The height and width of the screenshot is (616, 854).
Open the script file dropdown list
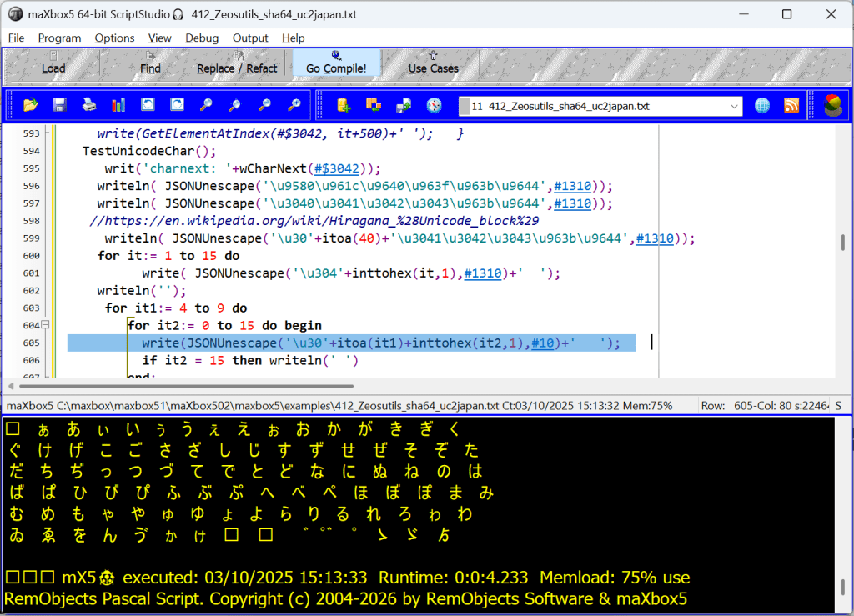734,107
